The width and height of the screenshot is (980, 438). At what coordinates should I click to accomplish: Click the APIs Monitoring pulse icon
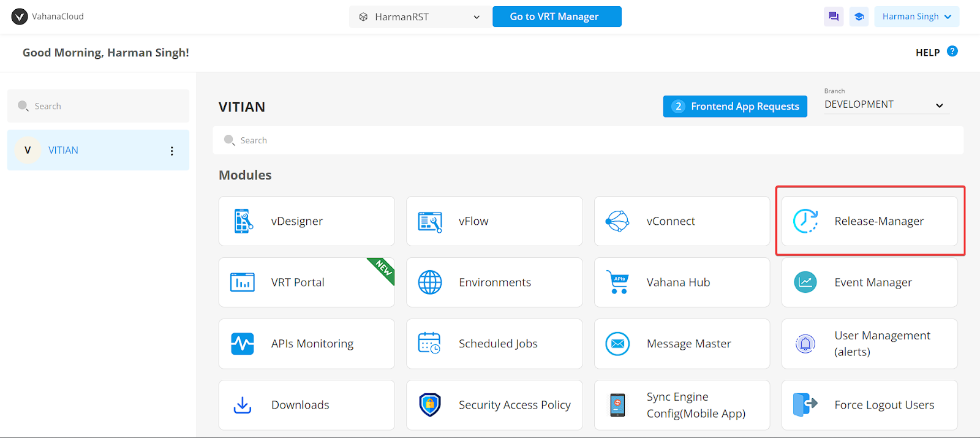[243, 344]
